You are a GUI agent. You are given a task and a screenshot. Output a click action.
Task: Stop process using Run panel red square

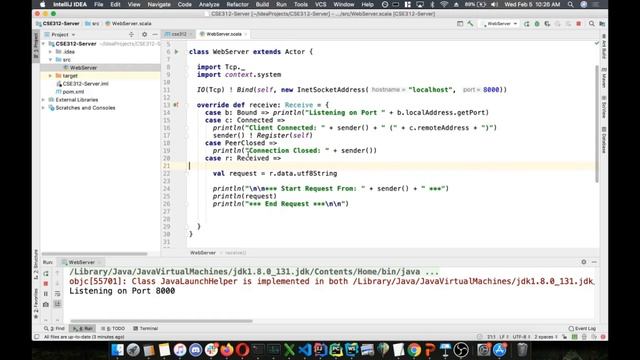(46, 284)
